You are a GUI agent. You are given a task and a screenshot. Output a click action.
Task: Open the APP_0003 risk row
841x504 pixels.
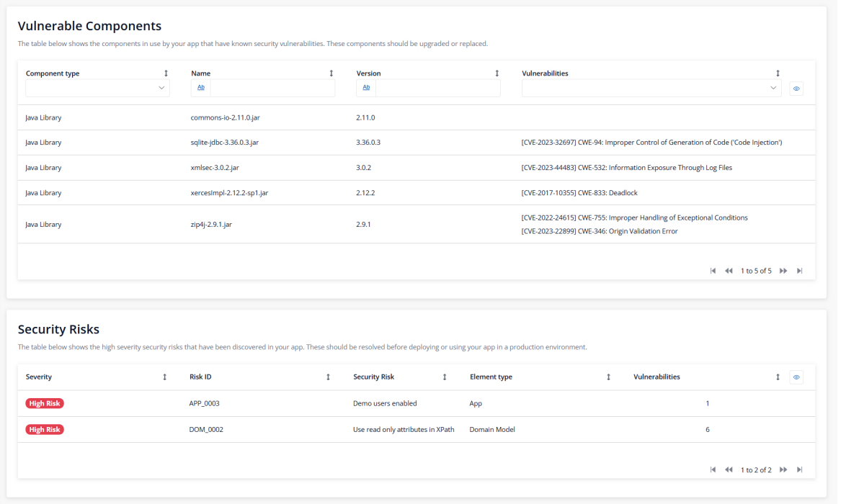(x=208, y=403)
